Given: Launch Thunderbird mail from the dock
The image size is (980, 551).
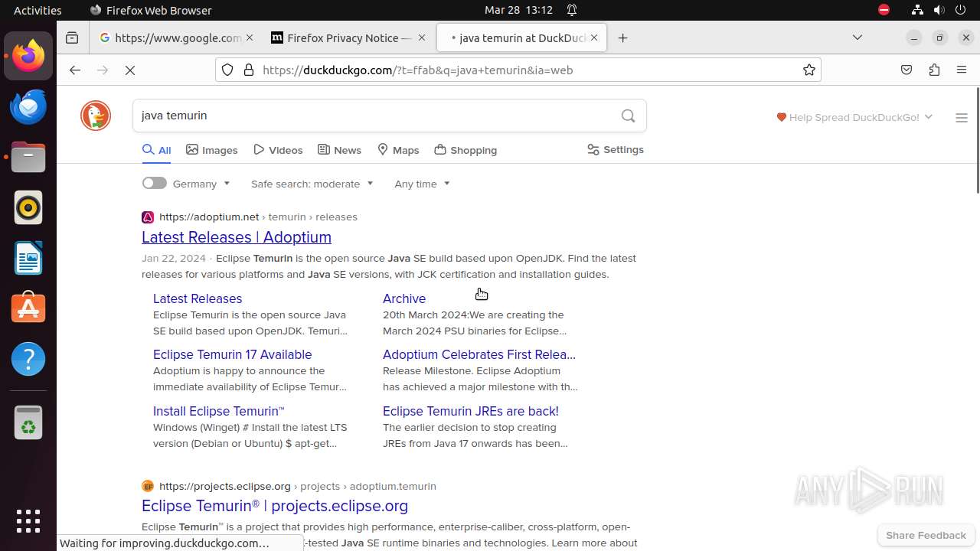Looking at the screenshot, I should tap(28, 106).
